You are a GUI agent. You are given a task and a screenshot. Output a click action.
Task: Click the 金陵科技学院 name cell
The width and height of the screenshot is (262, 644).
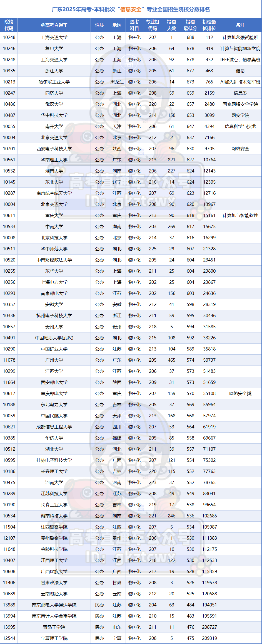tap(54, 549)
